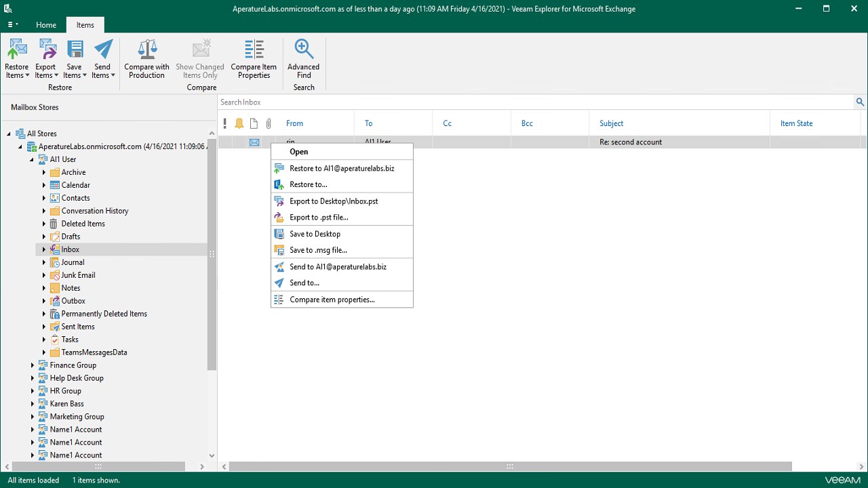The height and width of the screenshot is (488, 868).
Task: Click the Drafts folder icon
Action: (x=55, y=237)
